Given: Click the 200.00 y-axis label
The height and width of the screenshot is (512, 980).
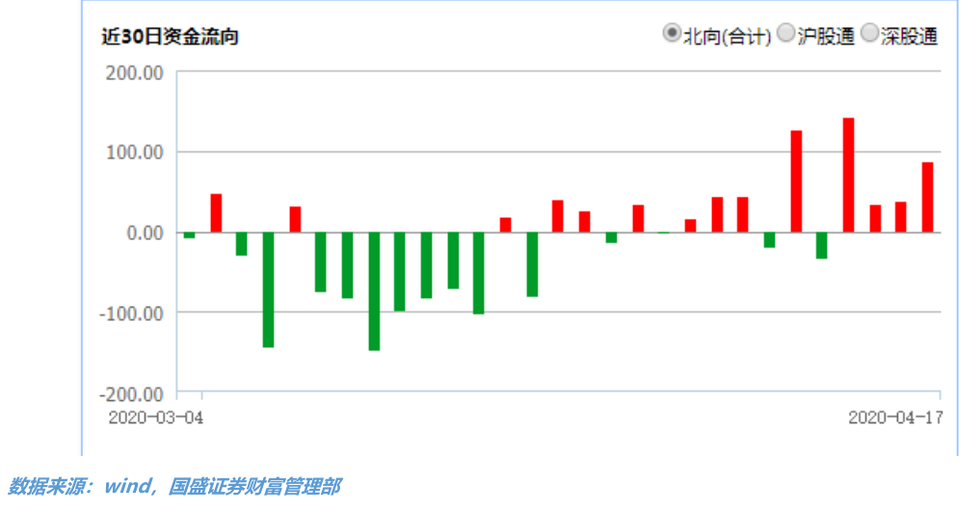Looking at the screenshot, I should pyautogui.click(x=134, y=72).
